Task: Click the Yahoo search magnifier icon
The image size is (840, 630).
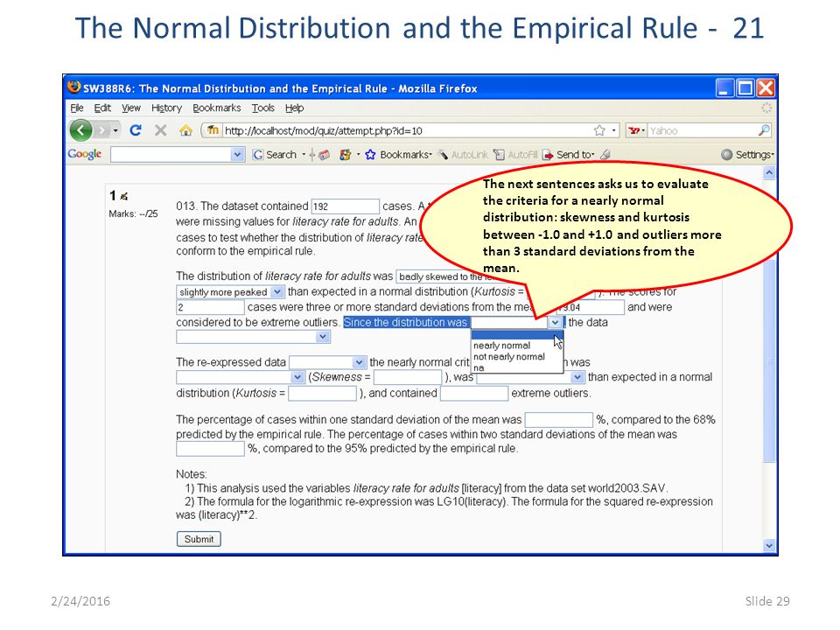Action: point(764,130)
